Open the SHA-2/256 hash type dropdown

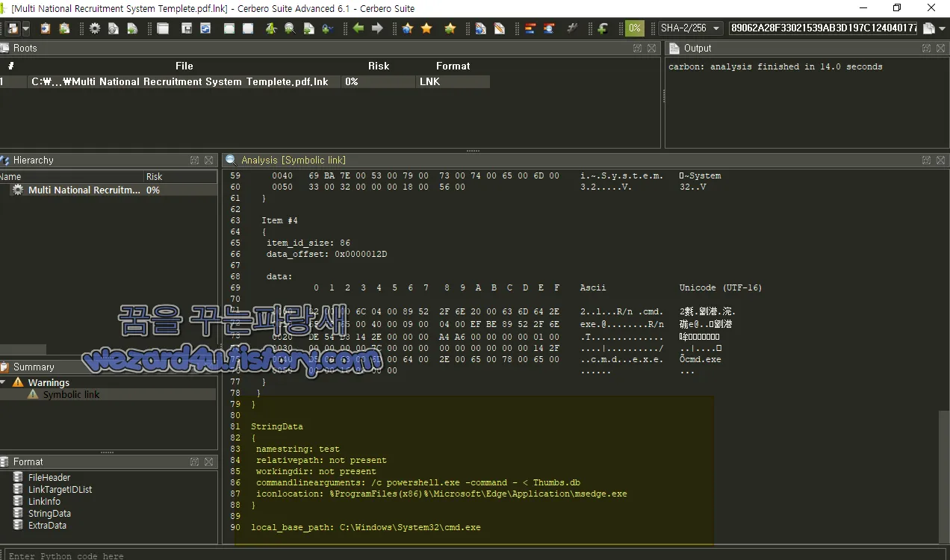691,28
